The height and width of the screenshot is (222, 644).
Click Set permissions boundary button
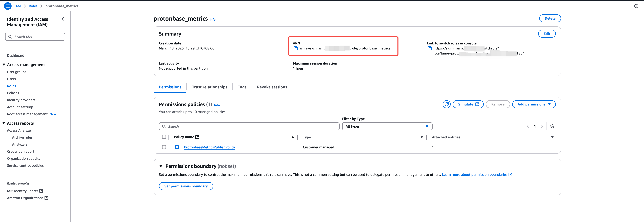(x=186, y=186)
